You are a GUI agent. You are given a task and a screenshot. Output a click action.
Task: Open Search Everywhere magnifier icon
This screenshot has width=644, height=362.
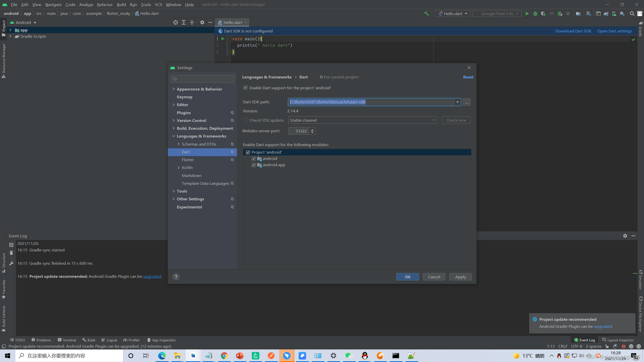coord(632,14)
